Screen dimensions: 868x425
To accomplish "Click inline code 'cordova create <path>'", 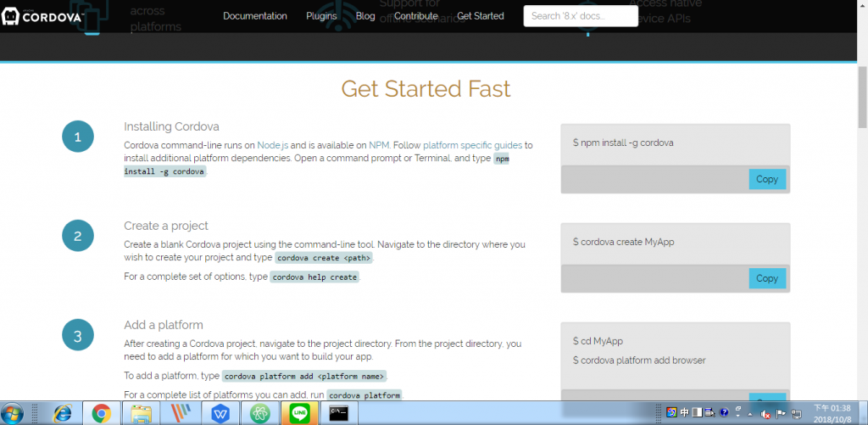I will pyautogui.click(x=325, y=258).
